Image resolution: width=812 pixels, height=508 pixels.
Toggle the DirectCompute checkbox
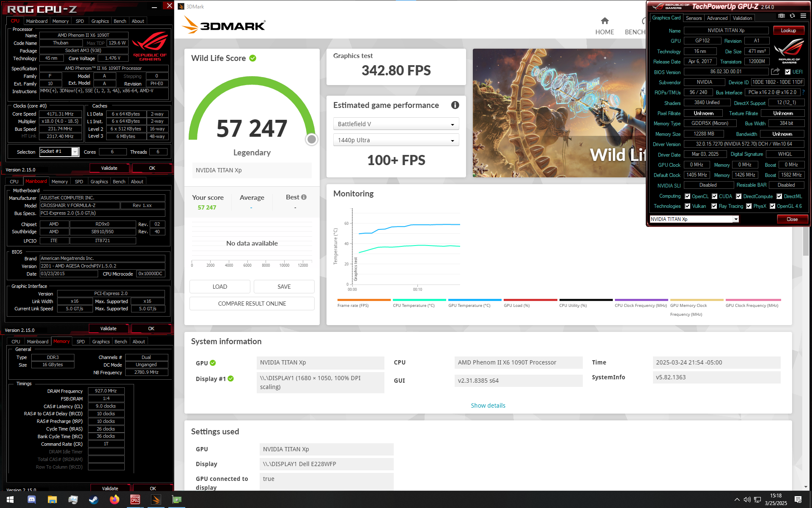pos(739,196)
